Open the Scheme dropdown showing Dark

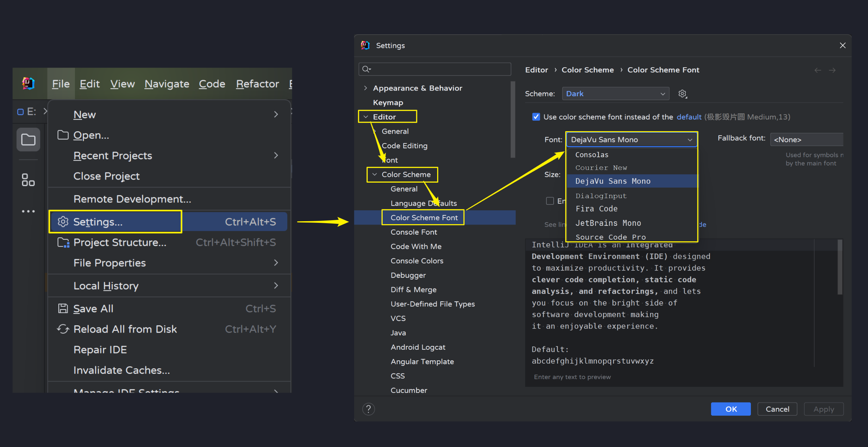point(615,94)
